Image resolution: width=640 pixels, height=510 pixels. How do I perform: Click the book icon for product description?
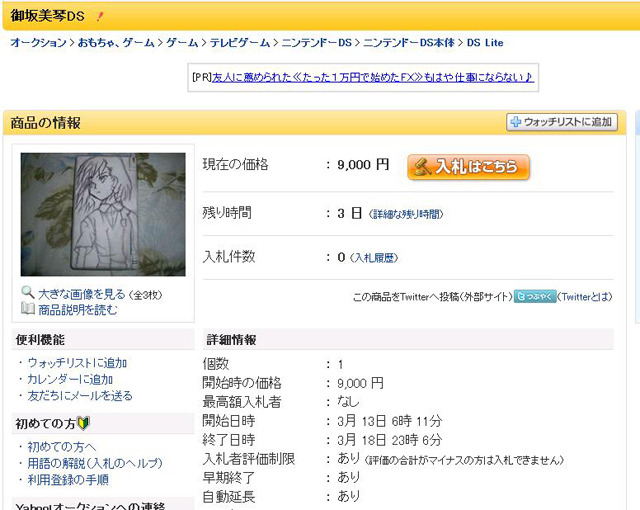point(27,308)
